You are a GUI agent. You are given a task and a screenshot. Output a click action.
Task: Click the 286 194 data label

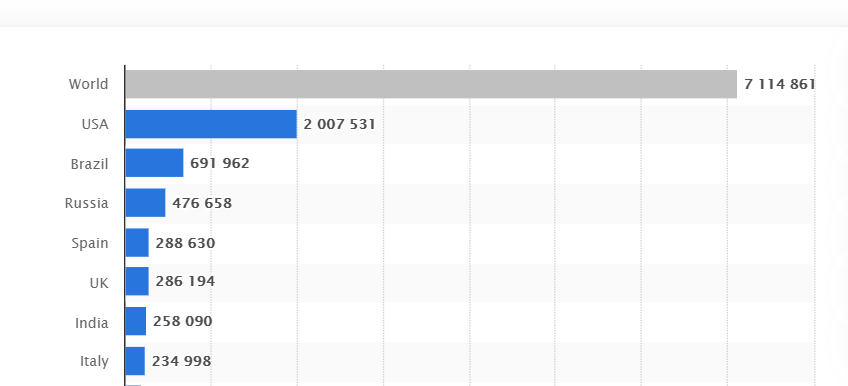pos(185,281)
